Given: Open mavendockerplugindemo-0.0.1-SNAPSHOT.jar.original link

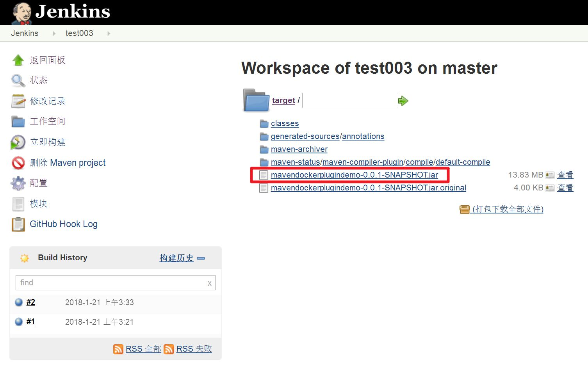Looking at the screenshot, I should (x=369, y=188).
